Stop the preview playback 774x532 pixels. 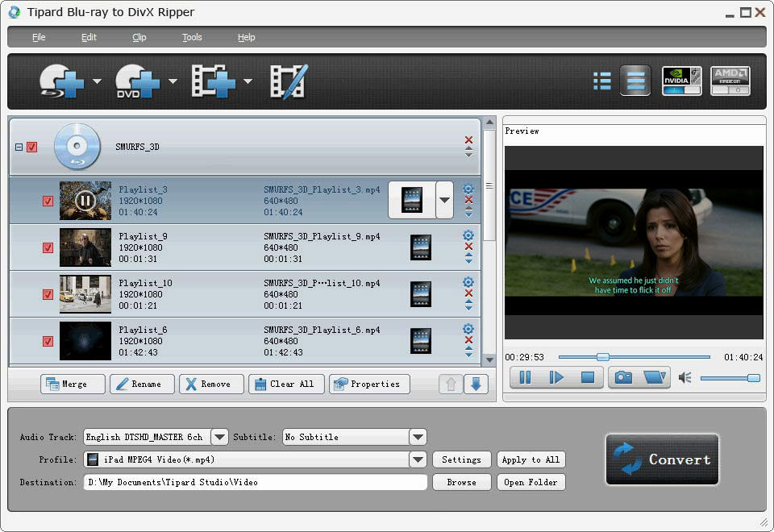pyautogui.click(x=588, y=377)
